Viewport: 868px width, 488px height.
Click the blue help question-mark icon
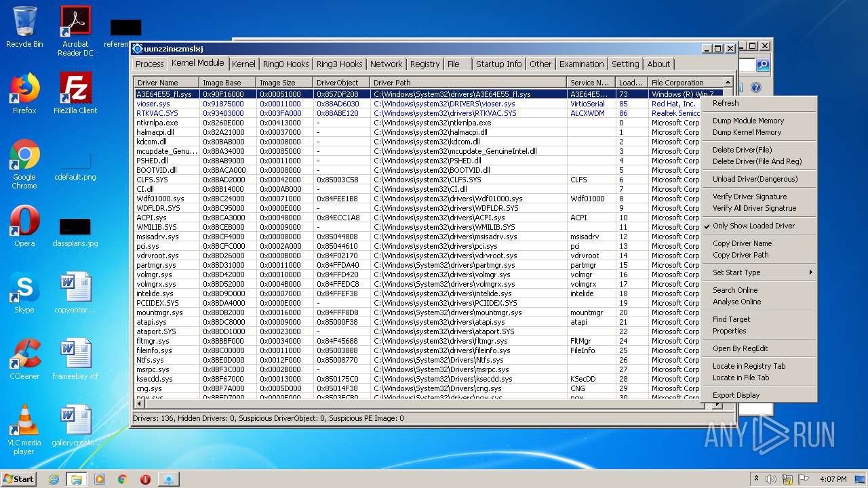[756, 87]
